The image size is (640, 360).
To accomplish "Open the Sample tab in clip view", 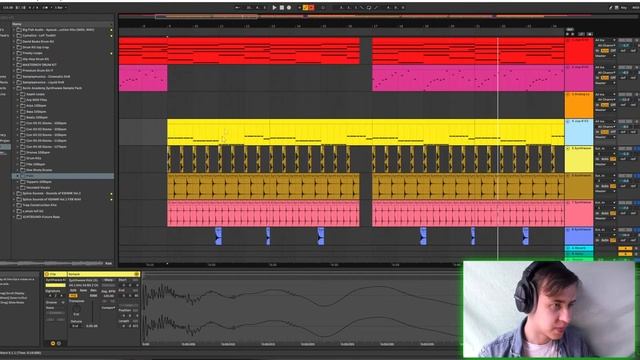I will pos(104,274).
